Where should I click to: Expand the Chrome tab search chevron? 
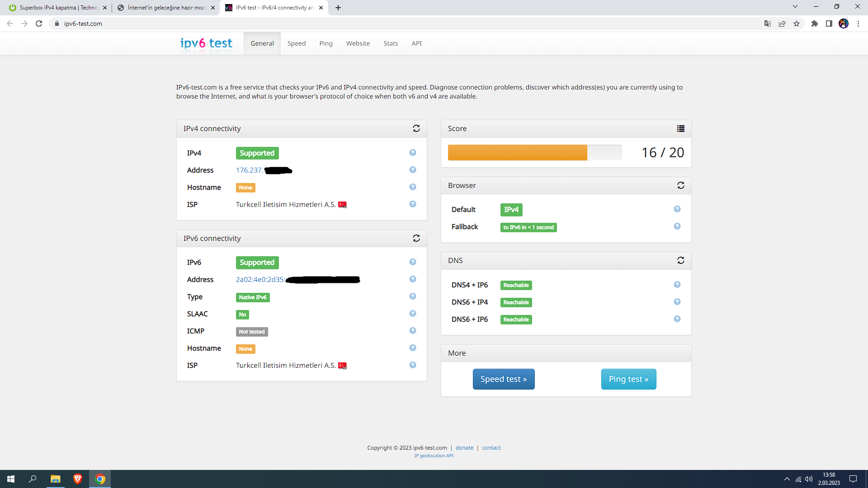[795, 7]
